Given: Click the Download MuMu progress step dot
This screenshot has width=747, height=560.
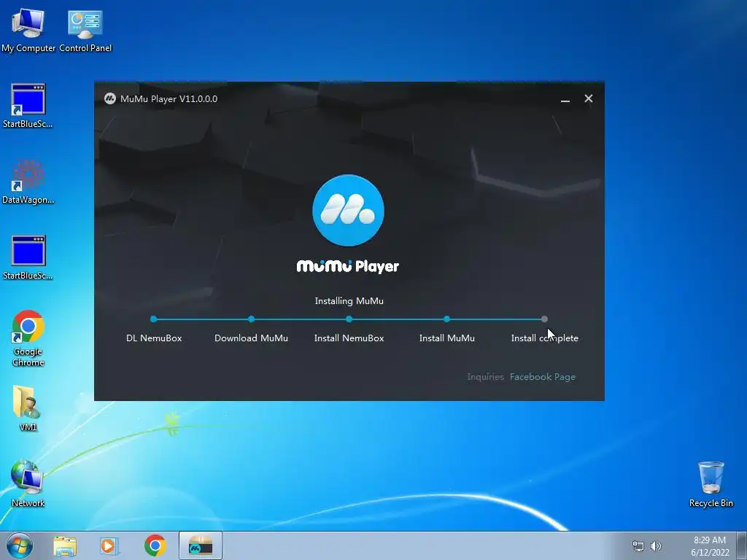Looking at the screenshot, I should point(251,319).
